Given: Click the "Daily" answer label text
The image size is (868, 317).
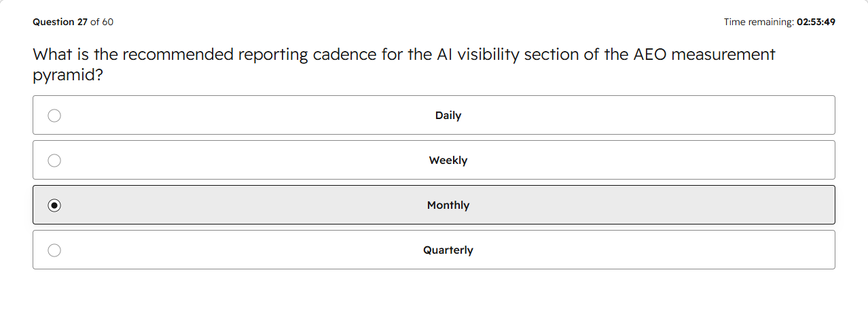Looking at the screenshot, I should (x=448, y=116).
